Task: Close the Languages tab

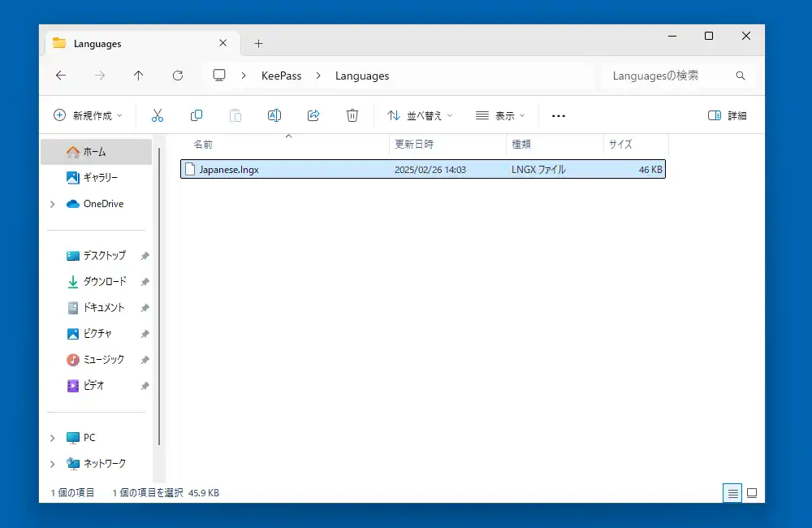Action: click(222, 43)
